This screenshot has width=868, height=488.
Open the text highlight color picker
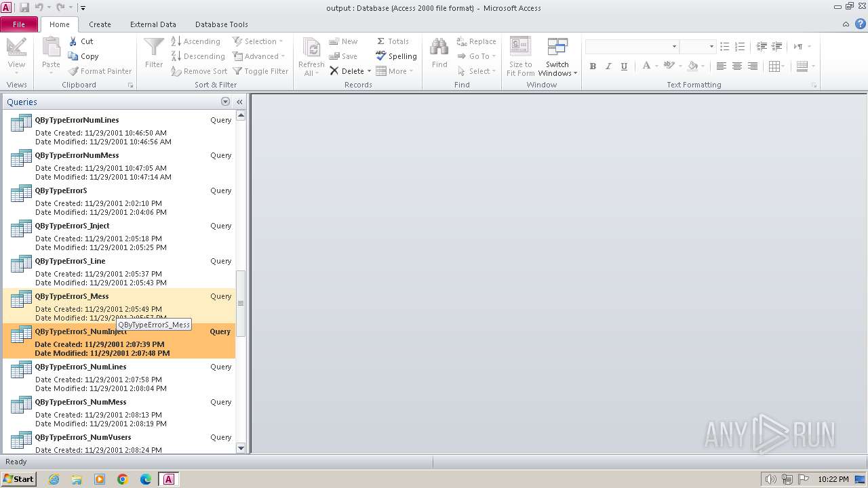coord(672,66)
